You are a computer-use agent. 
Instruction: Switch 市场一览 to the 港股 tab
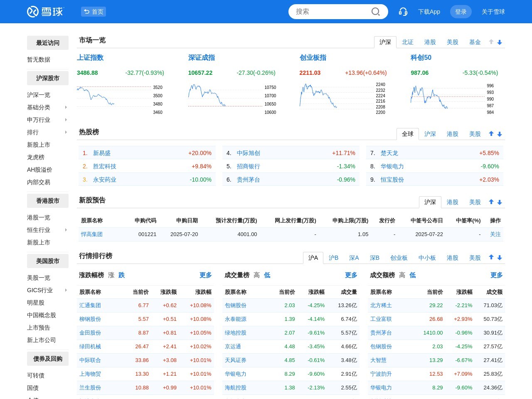coord(430,42)
